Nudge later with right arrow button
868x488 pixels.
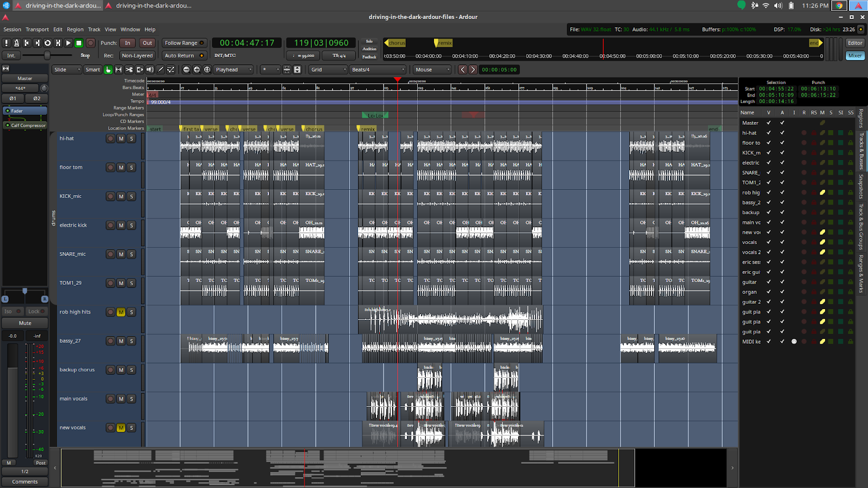coord(473,69)
